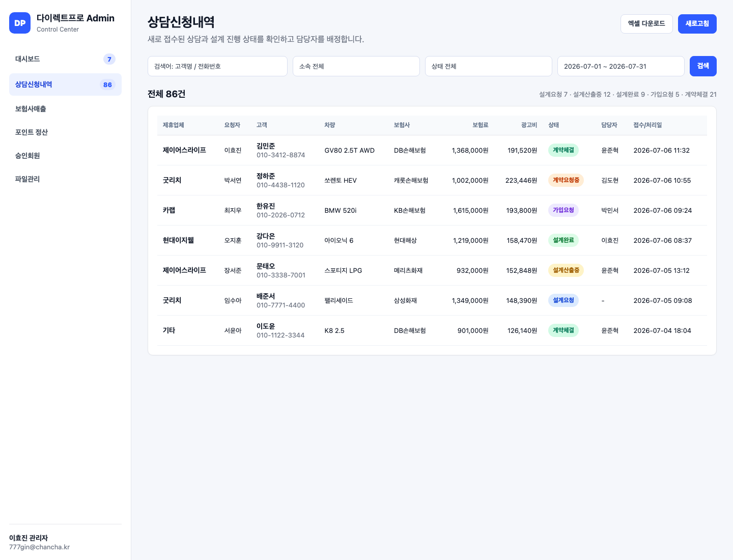733x560 pixels.
Task: Click the 상태 column header
Action: point(554,125)
